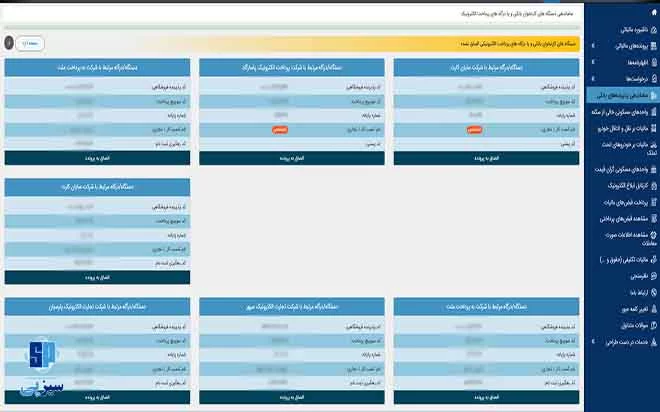Click the pill-shaped button left of the yellow bar

(32, 43)
